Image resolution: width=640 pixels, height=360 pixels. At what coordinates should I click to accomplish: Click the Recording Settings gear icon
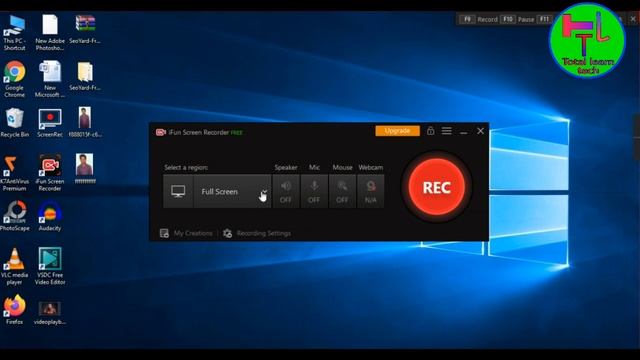[x=227, y=233]
